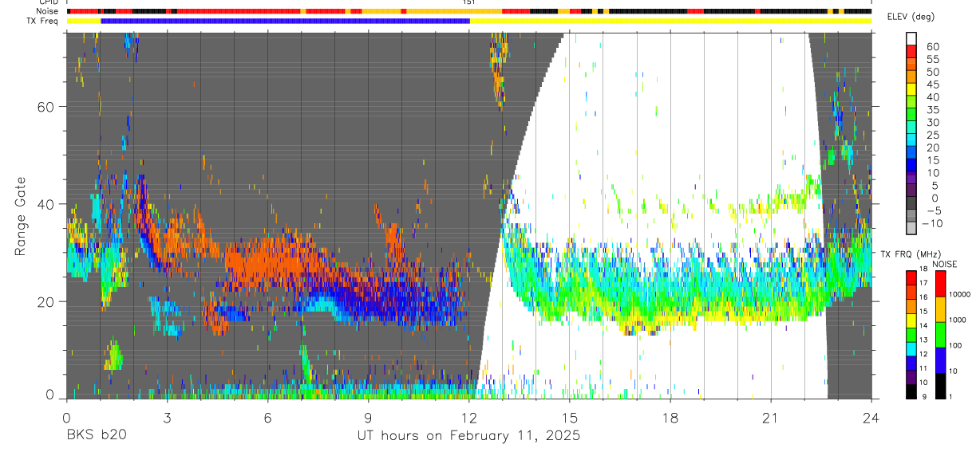Click the '60' label on ELEV colorbar

931,46
